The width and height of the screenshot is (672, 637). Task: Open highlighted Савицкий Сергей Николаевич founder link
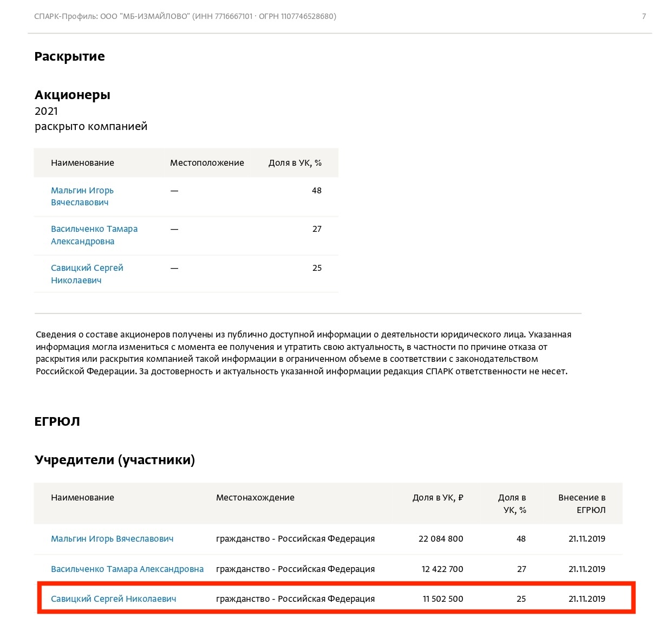(x=114, y=599)
